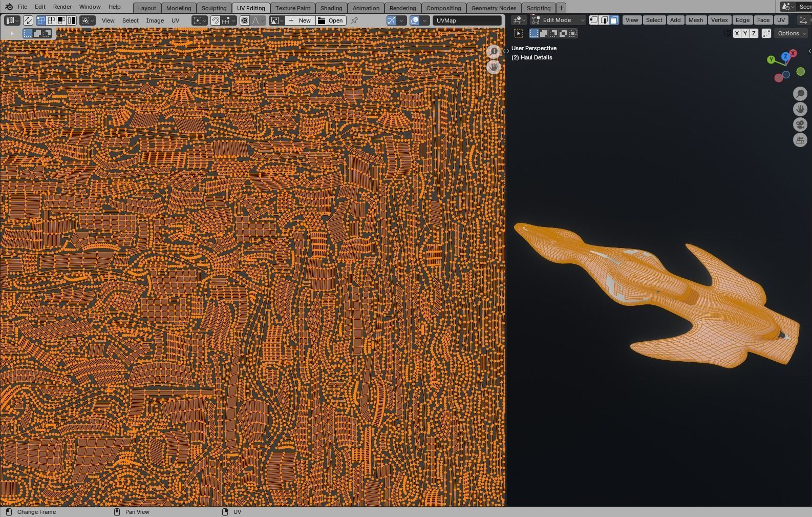Screen dimensions: 812x517
Task: Click the Z axis on navigation gizmo
Action: pos(785,56)
